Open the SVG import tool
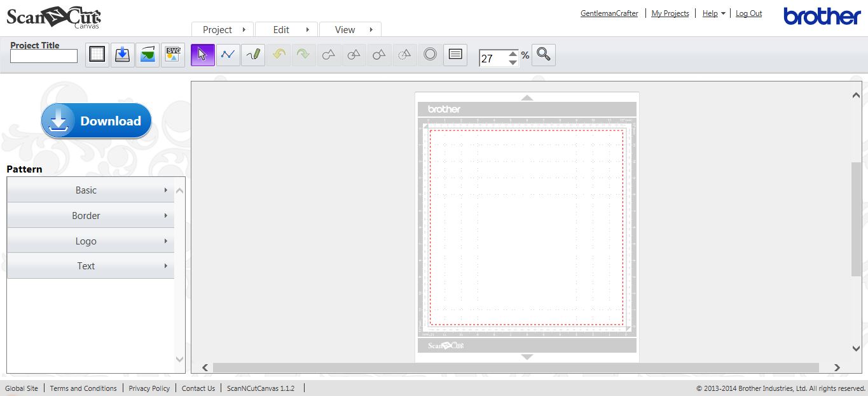The width and height of the screenshot is (868, 396). pyautogui.click(x=173, y=55)
